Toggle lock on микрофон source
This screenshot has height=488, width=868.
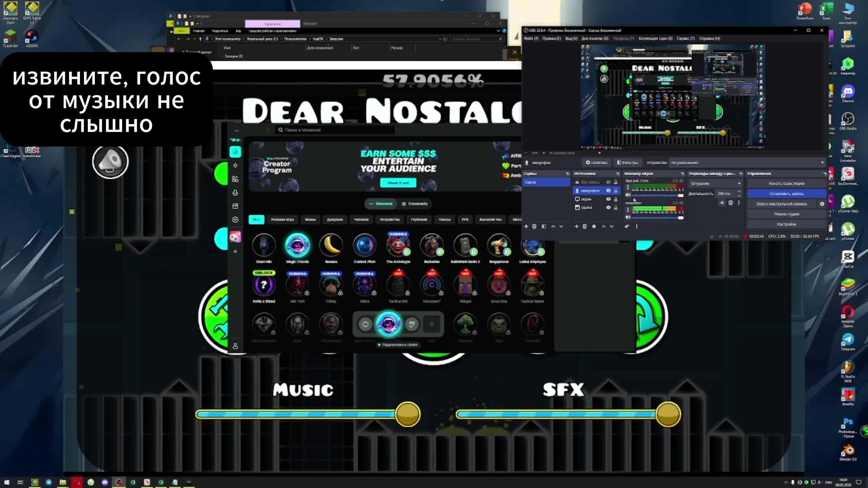pyautogui.click(x=616, y=190)
